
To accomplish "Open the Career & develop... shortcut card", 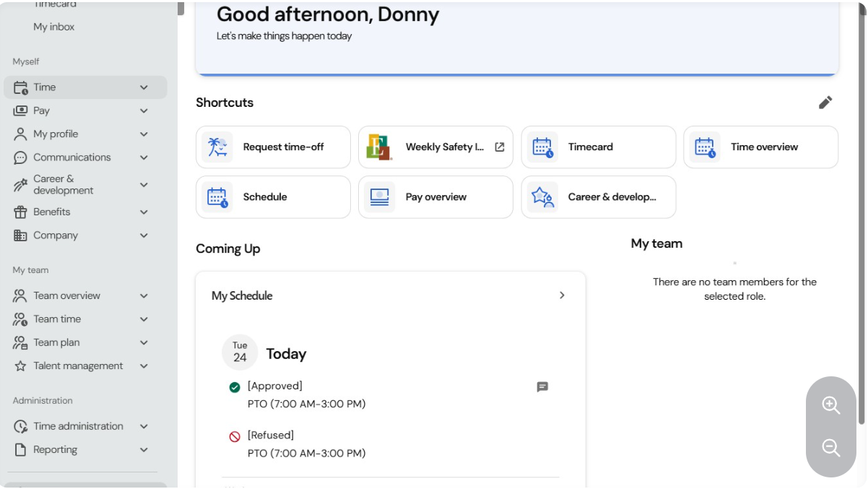I will (599, 197).
